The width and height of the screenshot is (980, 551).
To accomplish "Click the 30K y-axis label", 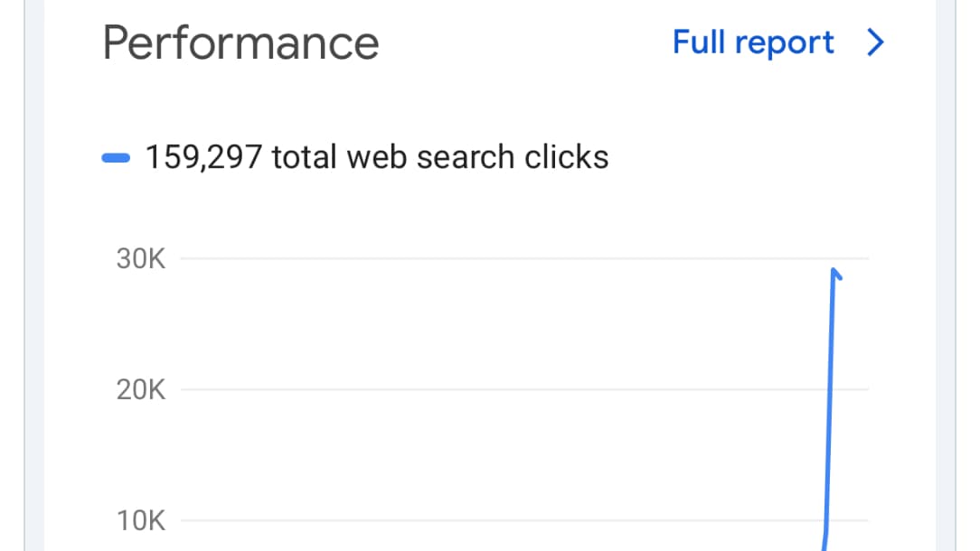I will (141, 260).
